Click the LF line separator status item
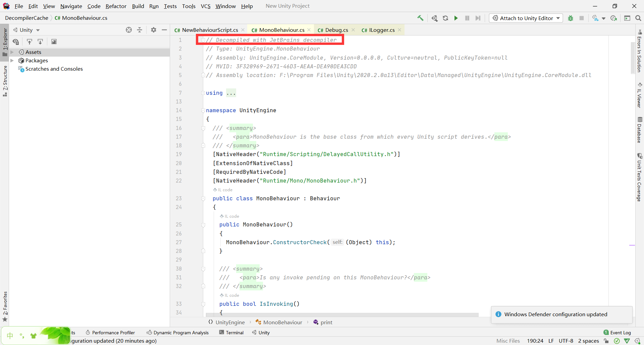This screenshot has height=345, width=644. (x=551, y=341)
